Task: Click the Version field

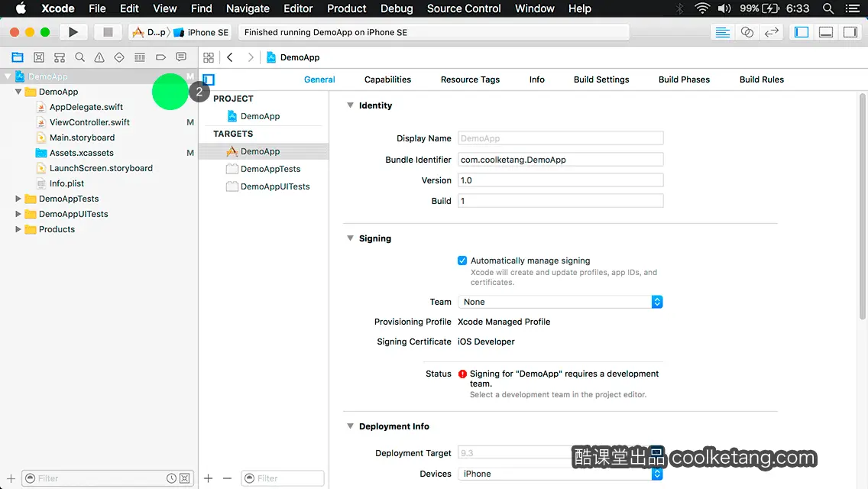Action: pyautogui.click(x=560, y=180)
